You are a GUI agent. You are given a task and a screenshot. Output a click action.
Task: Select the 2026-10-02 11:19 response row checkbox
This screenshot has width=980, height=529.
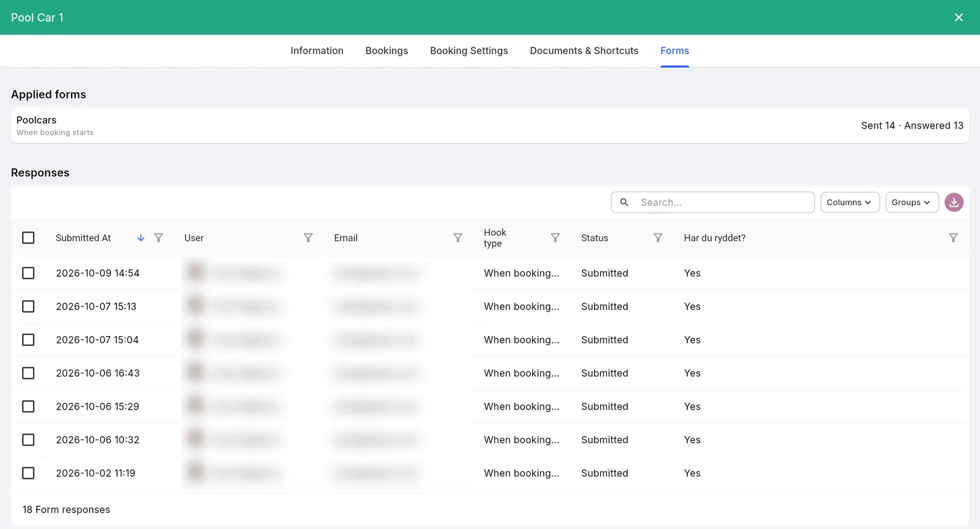coord(28,473)
